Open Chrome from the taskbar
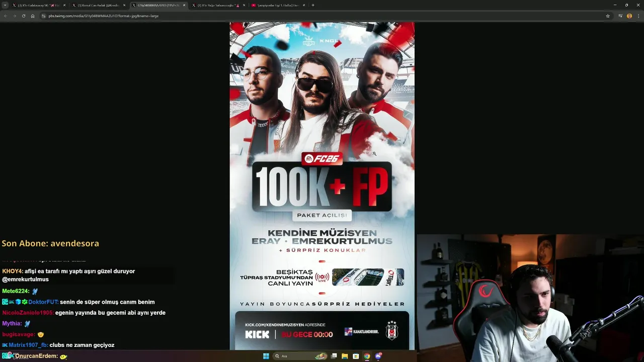Image resolution: width=644 pixels, height=362 pixels. click(x=367, y=356)
